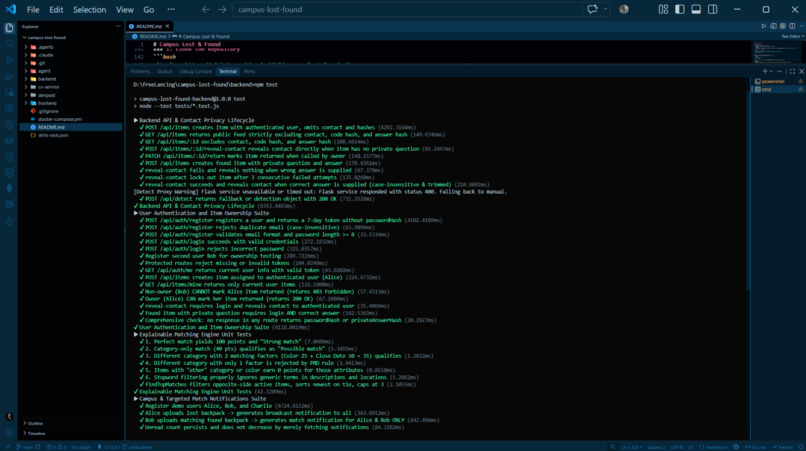This screenshot has height=451, width=806.
Task: Open the Text Editor dropdown
Action: pyautogui.click(x=793, y=37)
